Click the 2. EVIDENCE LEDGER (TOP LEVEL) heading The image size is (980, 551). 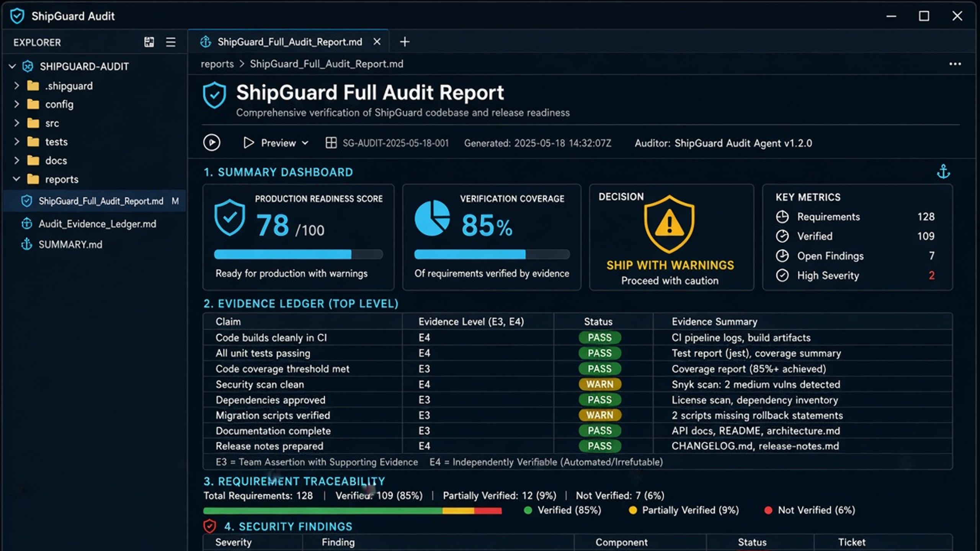click(301, 304)
